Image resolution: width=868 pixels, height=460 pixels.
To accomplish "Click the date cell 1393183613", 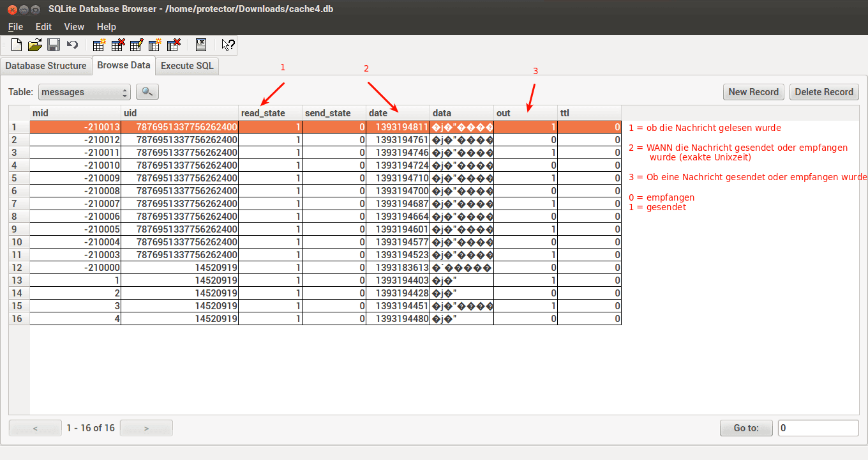I will tap(398, 268).
